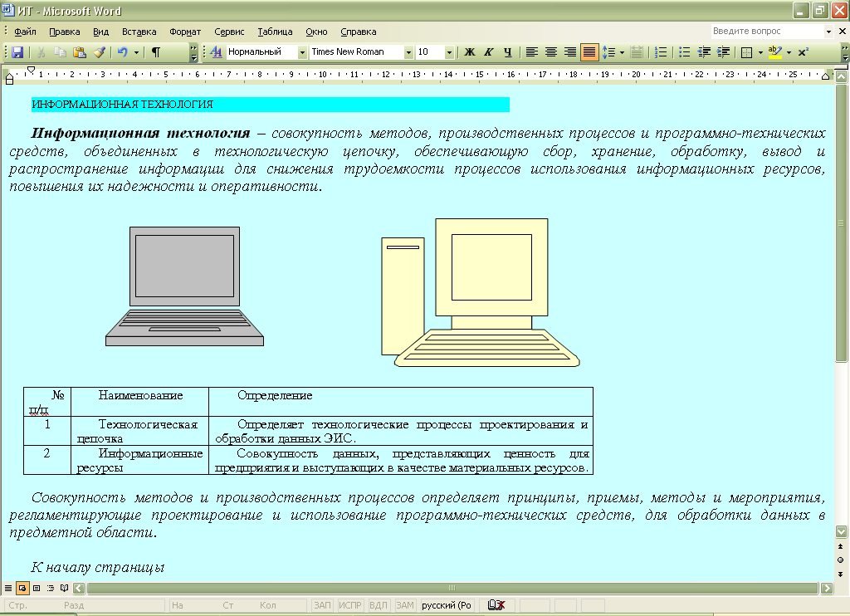This screenshot has height=616, width=850.
Task: Select the gray laptop drawing
Action: tap(184, 286)
